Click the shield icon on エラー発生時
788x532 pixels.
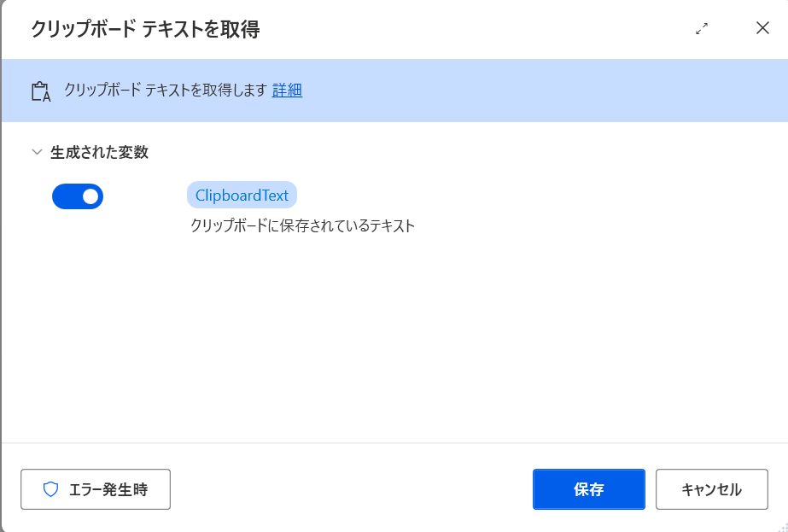pyautogui.click(x=50, y=489)
